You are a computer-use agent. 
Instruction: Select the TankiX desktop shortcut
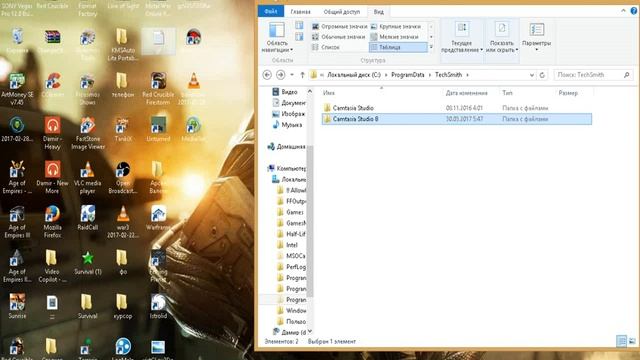pyautogui.click(x=122, y=129)
